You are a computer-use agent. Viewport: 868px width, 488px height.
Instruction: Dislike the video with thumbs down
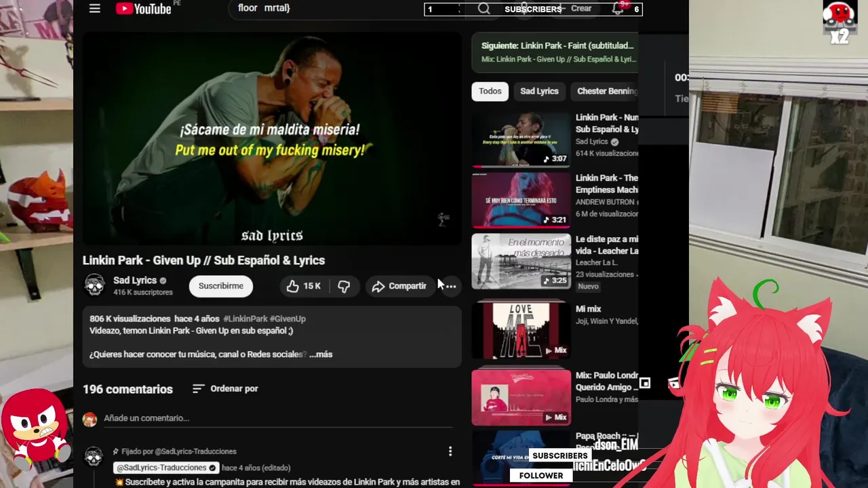tap(344, 286)
